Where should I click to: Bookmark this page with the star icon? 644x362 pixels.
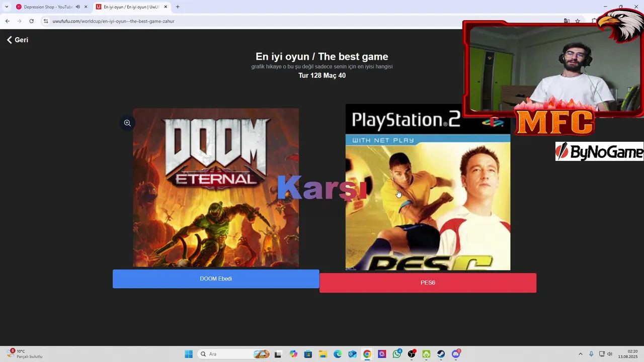(x=578, y=21)
